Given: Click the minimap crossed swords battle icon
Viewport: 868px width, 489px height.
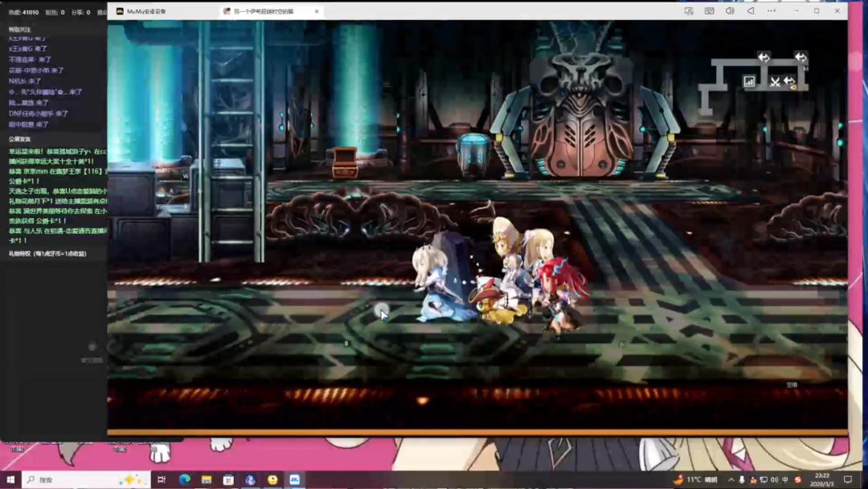Looking at the screenshot, I should 775,83.
